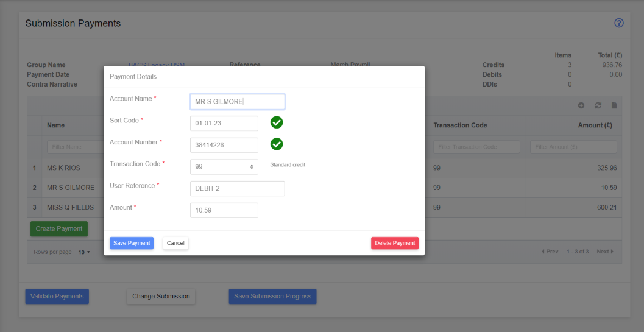Screen dimensions: 644x332
Task: Click the green Create Payment button
Action: tap(59, 228)
